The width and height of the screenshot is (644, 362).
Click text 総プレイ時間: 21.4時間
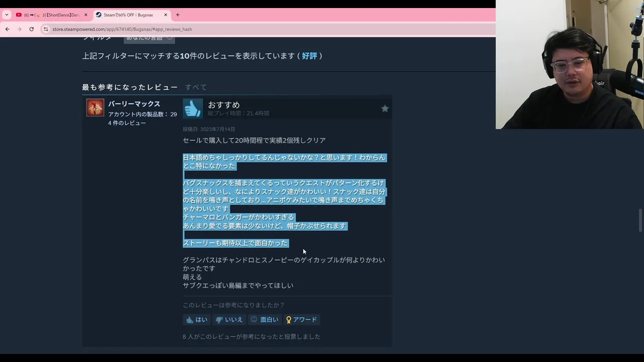[x=238, y=114]
